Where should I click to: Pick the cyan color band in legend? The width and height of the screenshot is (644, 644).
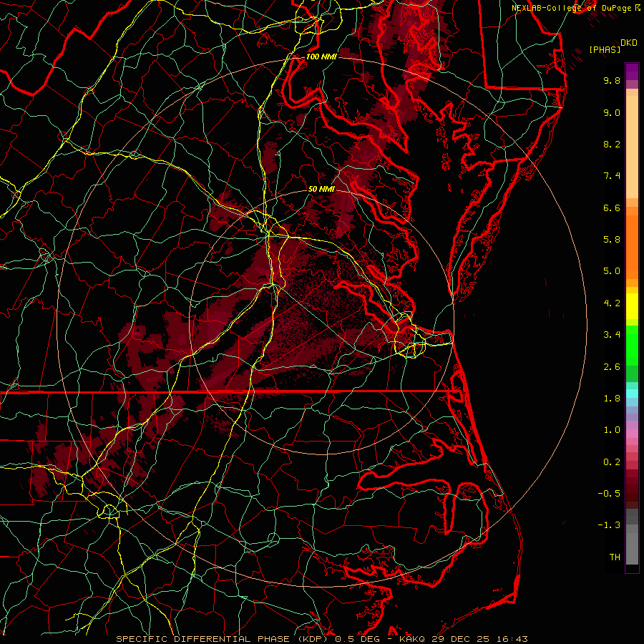pyautogui.click(x=632, y=394)
